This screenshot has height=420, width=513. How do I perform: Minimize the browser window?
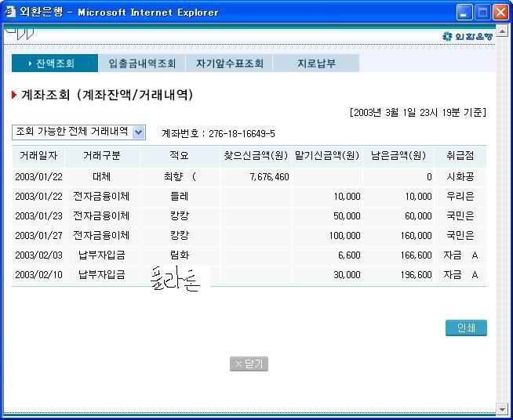click(464, 13)
